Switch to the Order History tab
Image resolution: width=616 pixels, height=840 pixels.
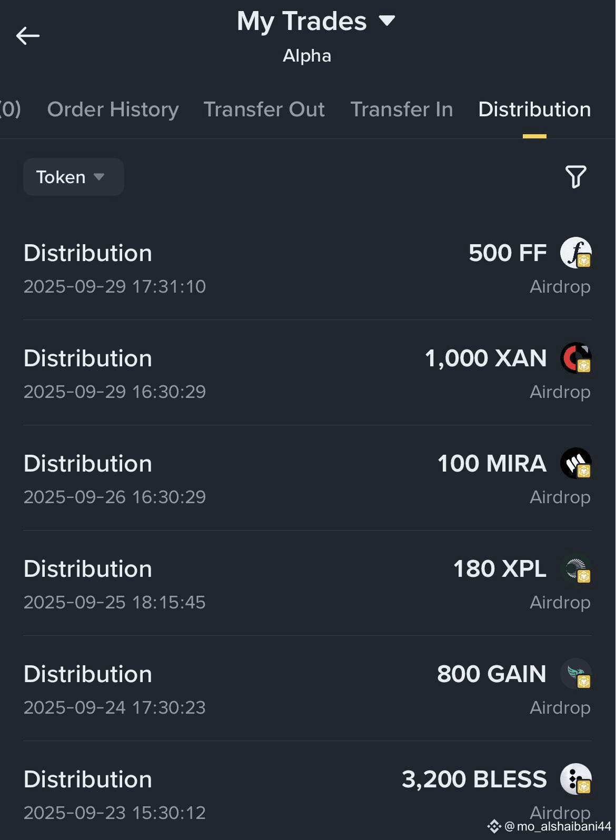113,109
